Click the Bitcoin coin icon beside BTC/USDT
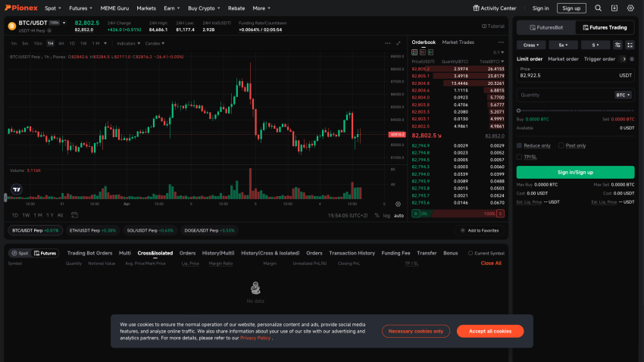 [x=12, y=27]
